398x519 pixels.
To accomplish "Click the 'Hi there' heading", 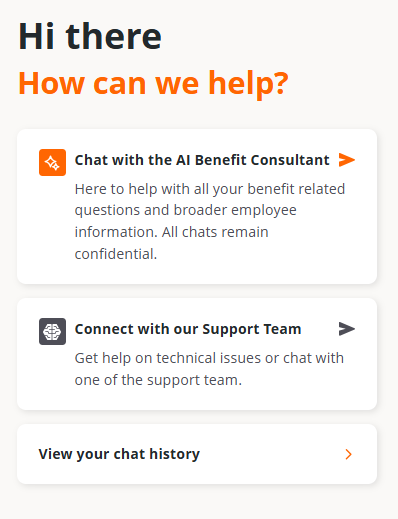I will [x=90, y=36].
